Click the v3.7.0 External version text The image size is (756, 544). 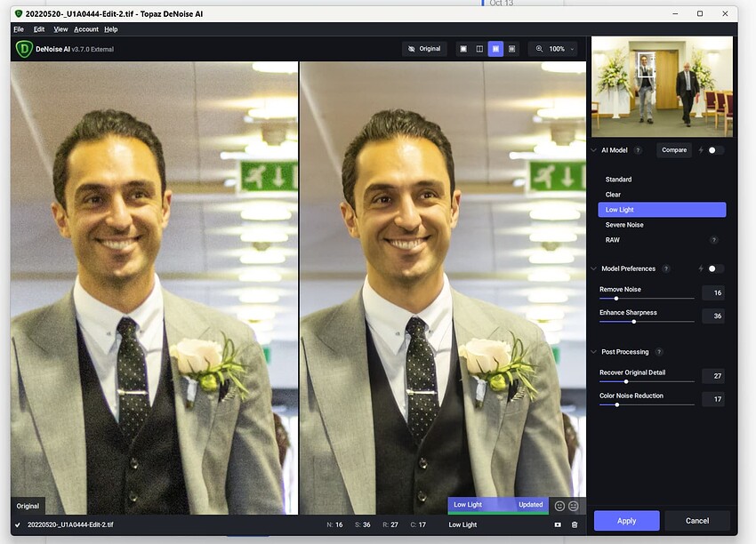[92, 49]
